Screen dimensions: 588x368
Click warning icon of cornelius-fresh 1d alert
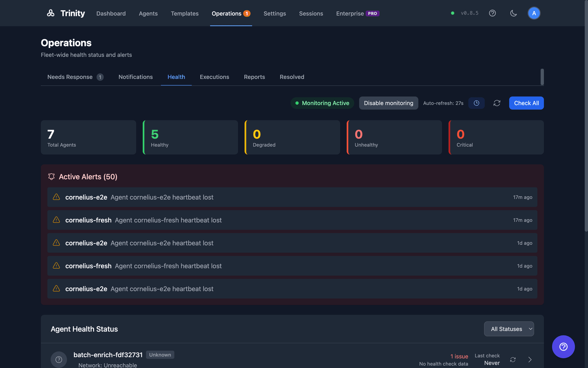click(x=56, y=266)
